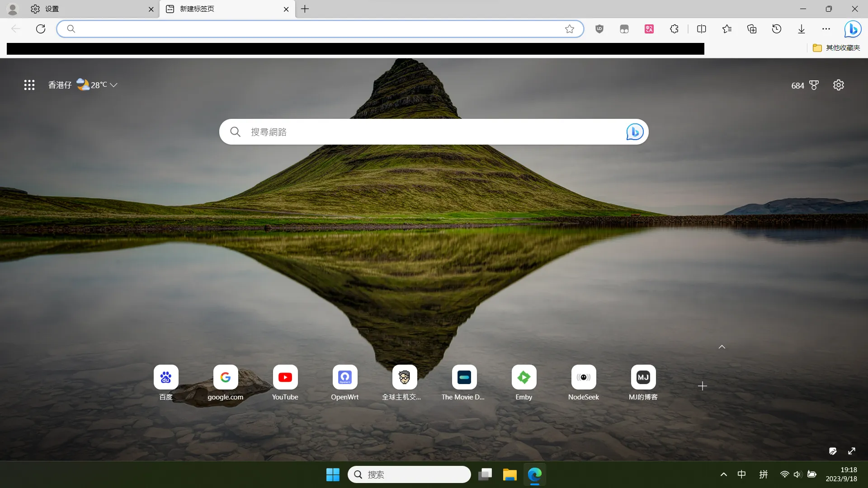Open Microsoft Edge settings menu

click(826, 28)
